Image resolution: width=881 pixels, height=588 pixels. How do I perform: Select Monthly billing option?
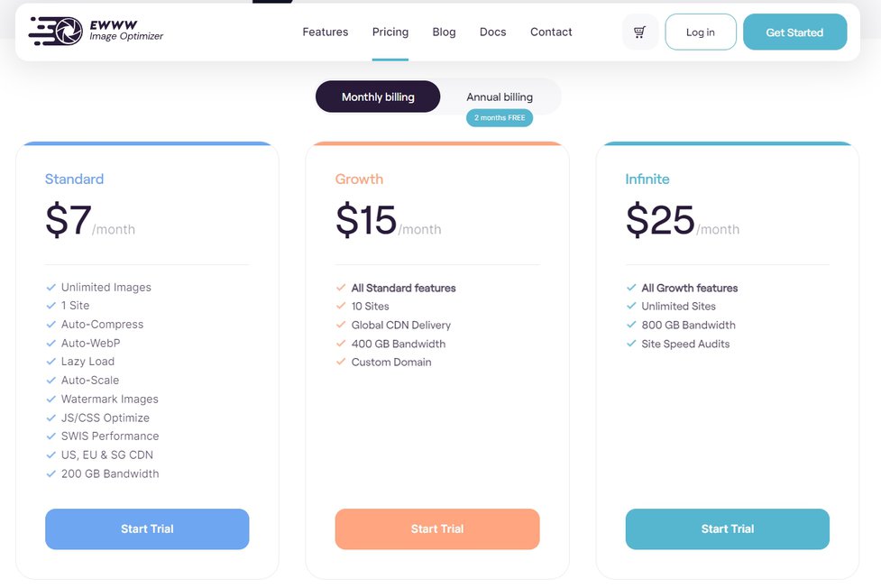coord(378,96)
